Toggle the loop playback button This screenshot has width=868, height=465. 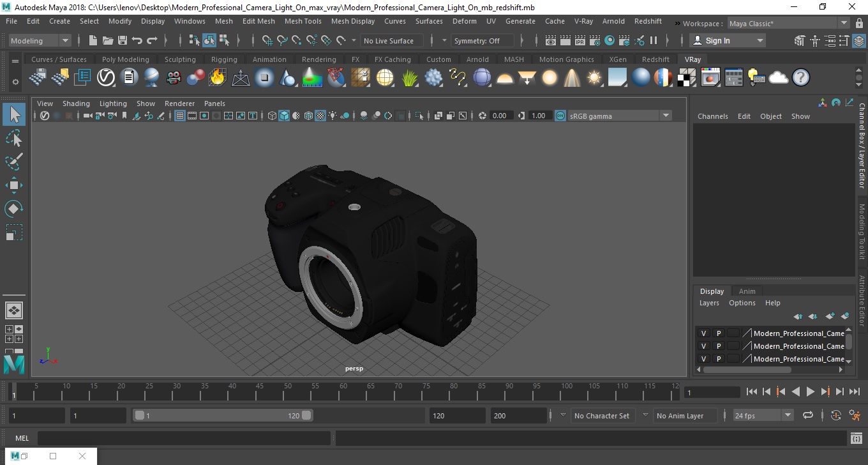[808, 415]
